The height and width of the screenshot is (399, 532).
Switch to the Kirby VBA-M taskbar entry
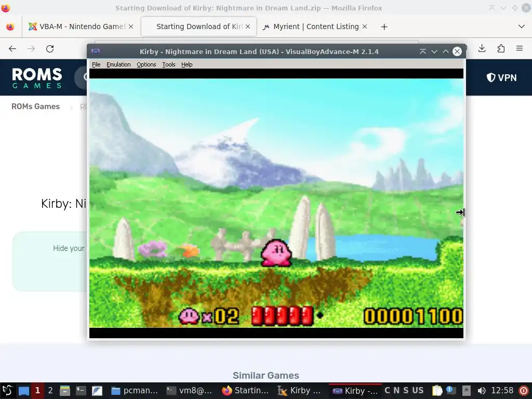pyautogui.click(x=355, y=391)
